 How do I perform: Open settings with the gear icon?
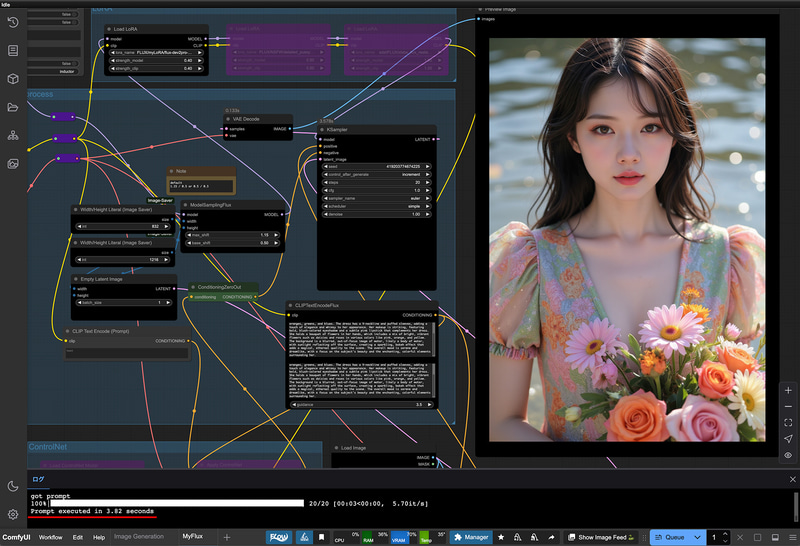[x=13, y=514]
